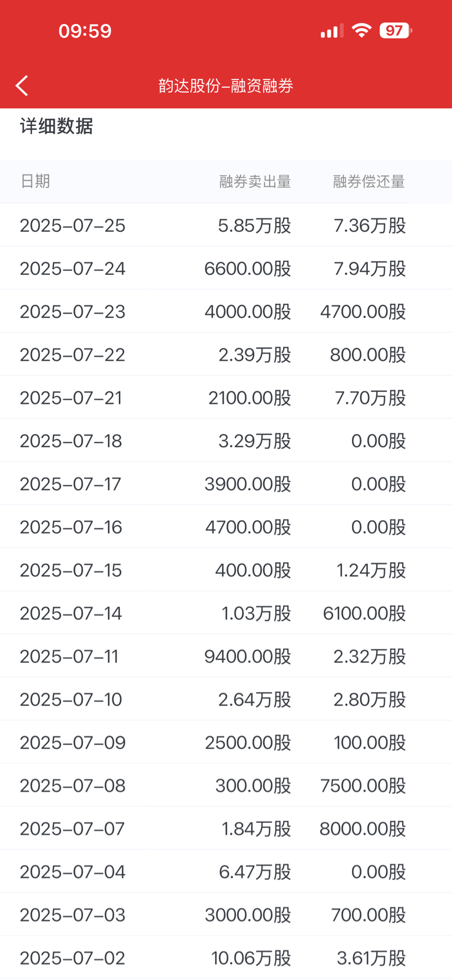Tap the cellular signal bars icon
Image resolution: width=452 pixels, height=980 pixels.
point(332,31)
